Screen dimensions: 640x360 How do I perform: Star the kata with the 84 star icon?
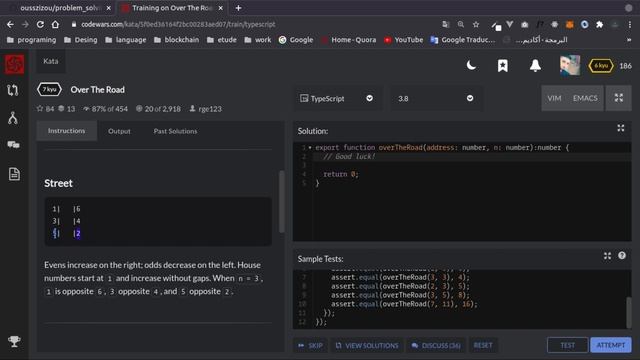pos(40,109)
